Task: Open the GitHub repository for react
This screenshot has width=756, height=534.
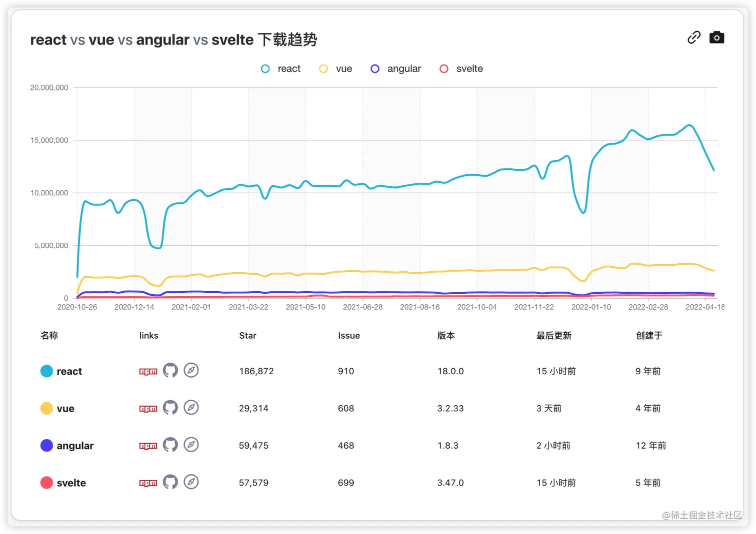Action: pos(170,370)
